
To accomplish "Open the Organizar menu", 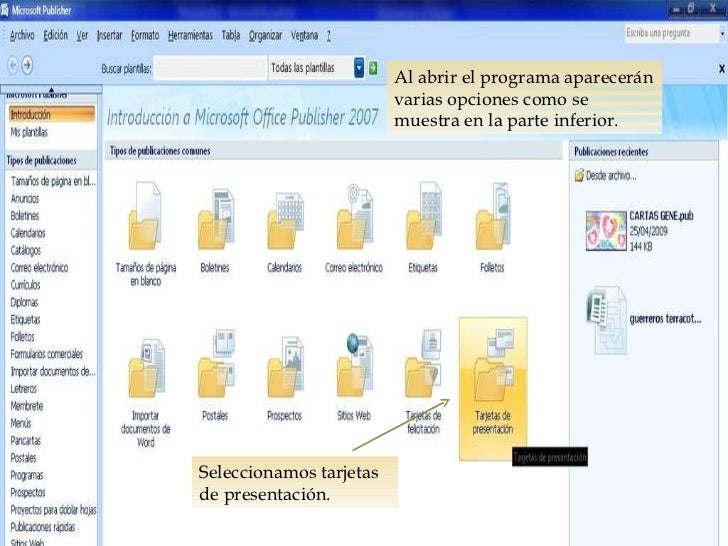I will click(265, 35).
